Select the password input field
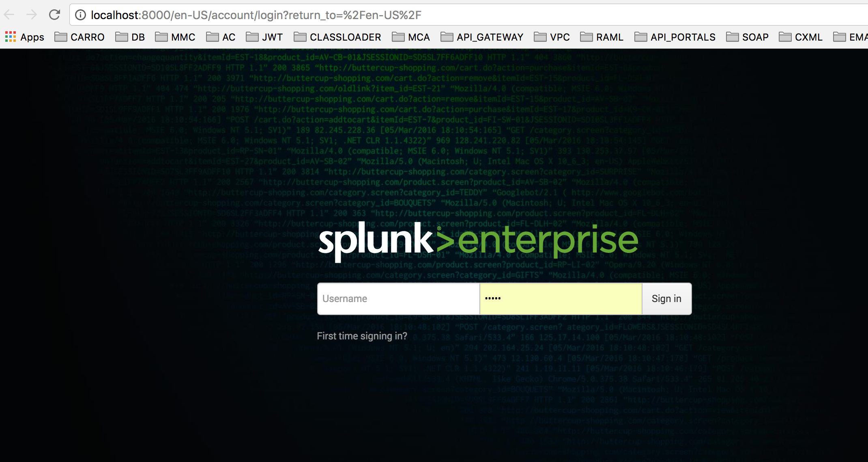868x462 pixels. coord(560,298)
